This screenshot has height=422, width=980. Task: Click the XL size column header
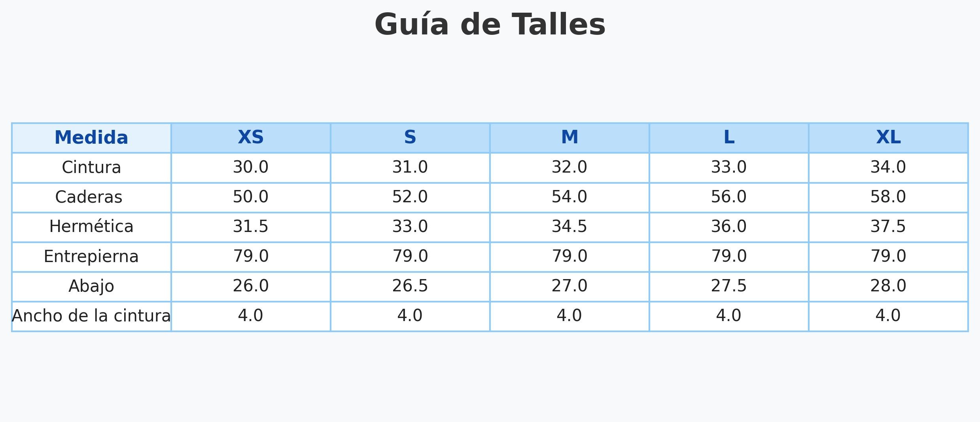[888, 138]
